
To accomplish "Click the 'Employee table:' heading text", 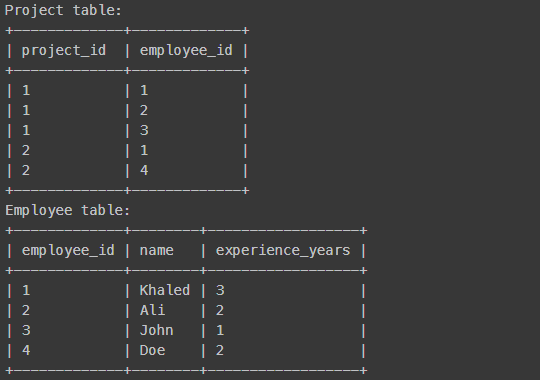I will (68, 210).
